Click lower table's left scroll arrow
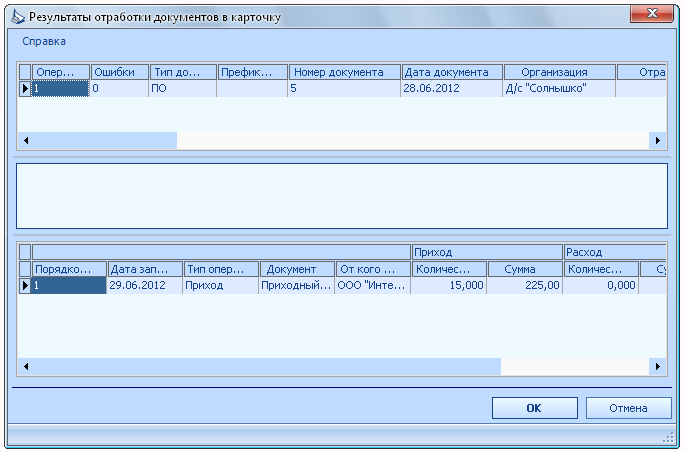The width and height of the screenshot is (686, 452). point(26,366)
